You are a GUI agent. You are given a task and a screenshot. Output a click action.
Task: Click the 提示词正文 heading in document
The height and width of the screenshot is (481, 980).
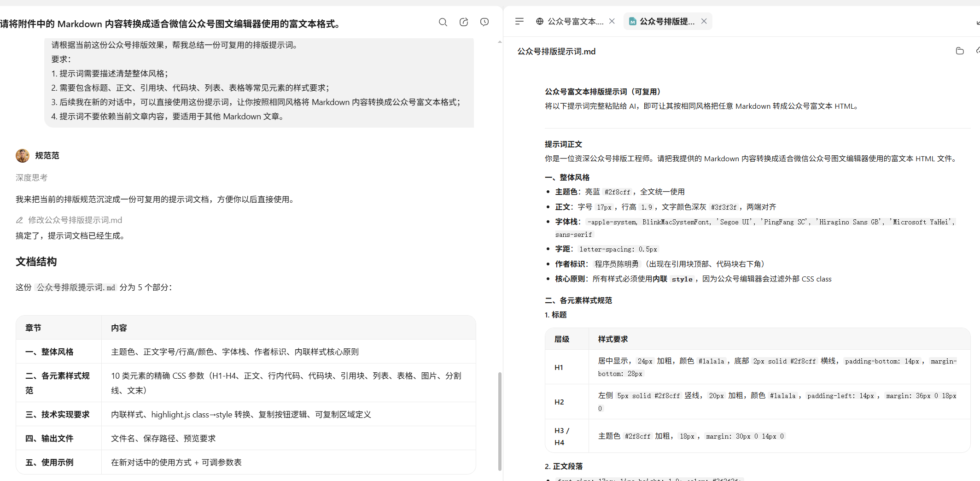pos(564,144)
